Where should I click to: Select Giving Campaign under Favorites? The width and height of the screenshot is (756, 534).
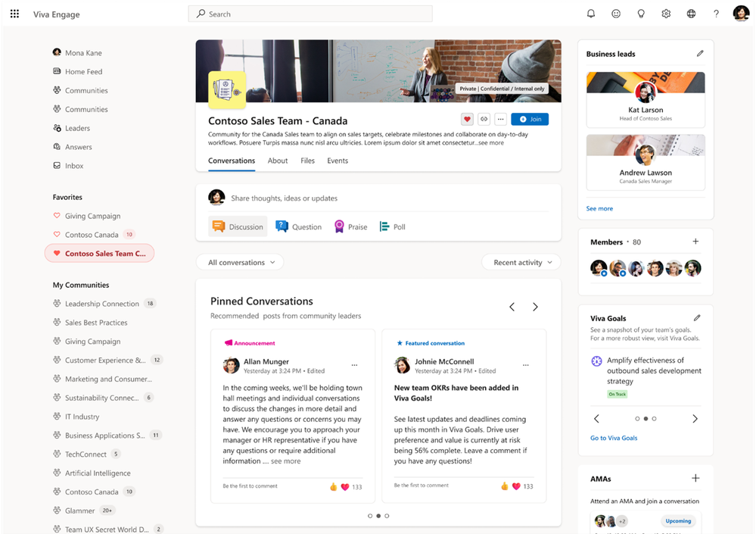tap(87, 216)
